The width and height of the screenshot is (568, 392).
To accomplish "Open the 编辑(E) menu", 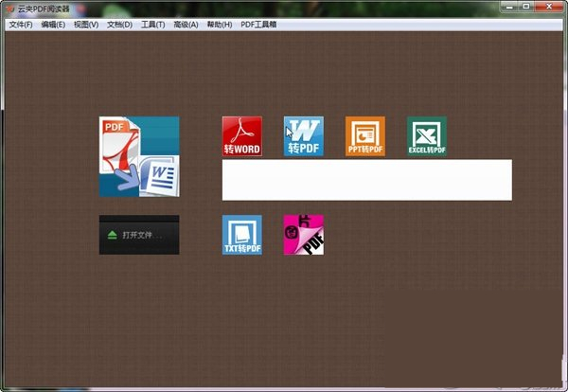I will tap(53, 25).
